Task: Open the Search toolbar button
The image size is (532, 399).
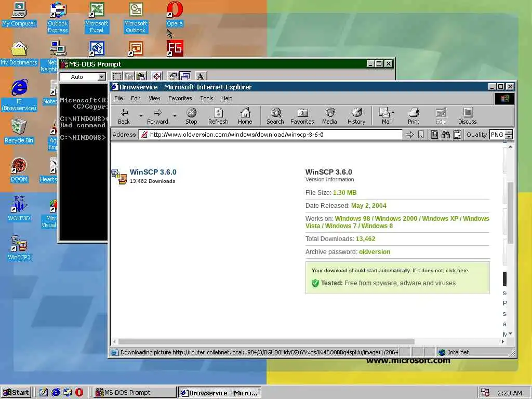Action: (x=275, y=116)
